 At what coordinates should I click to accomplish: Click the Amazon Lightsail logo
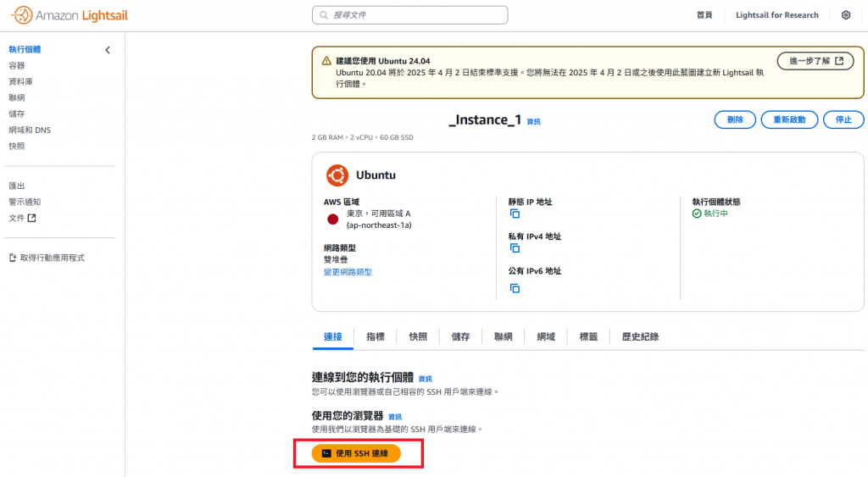70,15
